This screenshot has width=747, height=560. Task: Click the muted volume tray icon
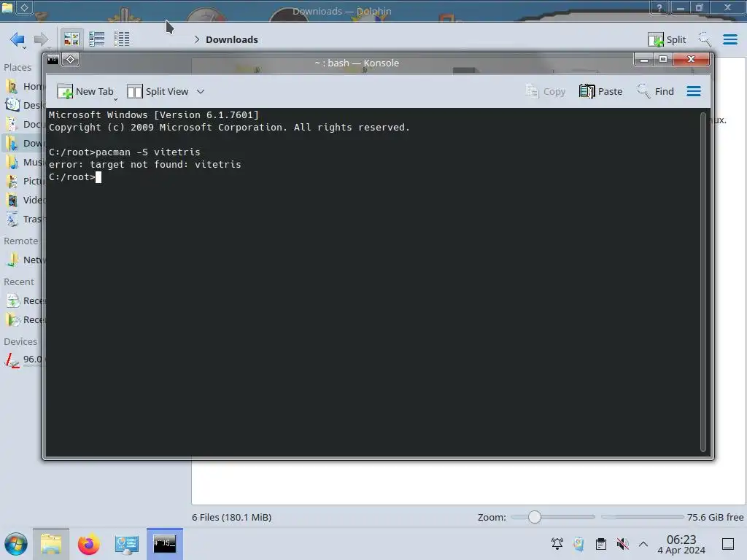tap(622, 544)
